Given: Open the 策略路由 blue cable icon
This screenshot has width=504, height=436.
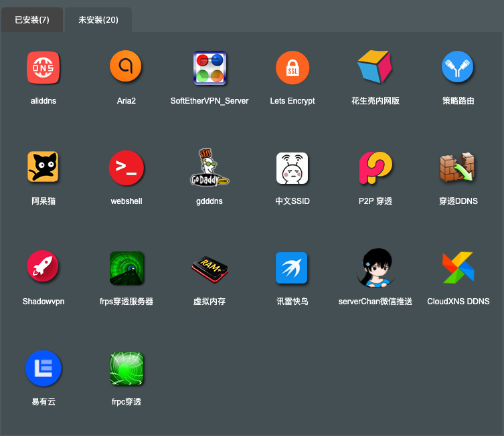Looking at the screenshot, I should click(x=458, y=67).
